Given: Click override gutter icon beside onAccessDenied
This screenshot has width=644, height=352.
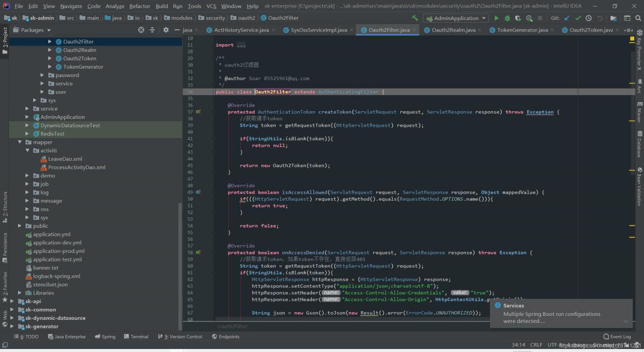Looking at the screenshot, I should click(198, 252).
